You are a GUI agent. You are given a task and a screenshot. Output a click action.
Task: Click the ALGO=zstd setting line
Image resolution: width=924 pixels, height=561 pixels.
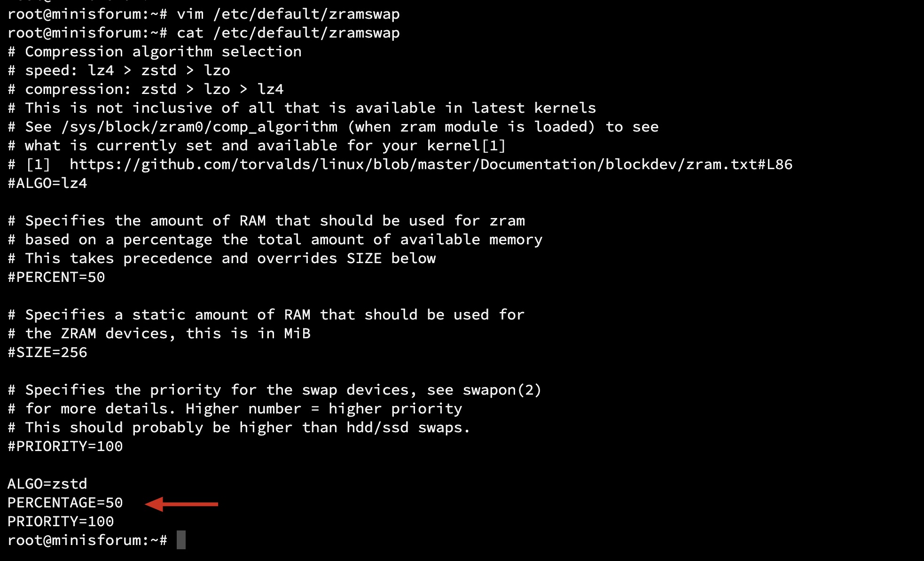[47, 483]
